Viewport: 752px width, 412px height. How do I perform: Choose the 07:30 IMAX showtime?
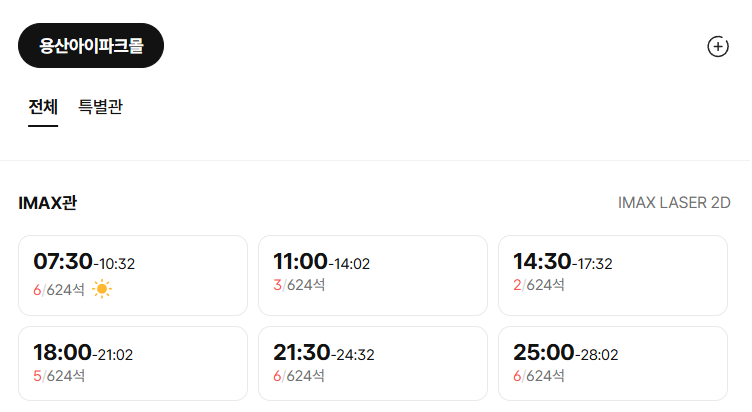(x=133, y=275)
